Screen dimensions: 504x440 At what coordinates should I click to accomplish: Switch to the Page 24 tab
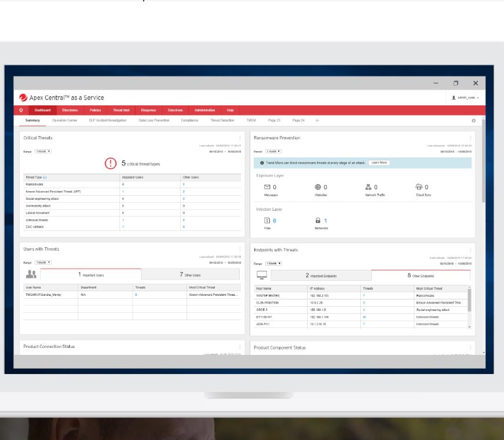298,120
